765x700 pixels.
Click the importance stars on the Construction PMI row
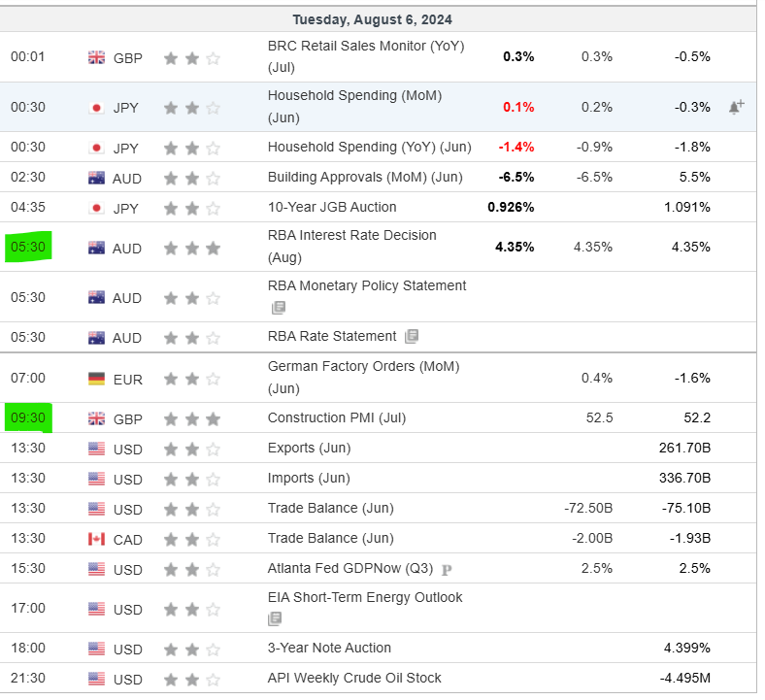pyautogui.click(x=192, y=418)
